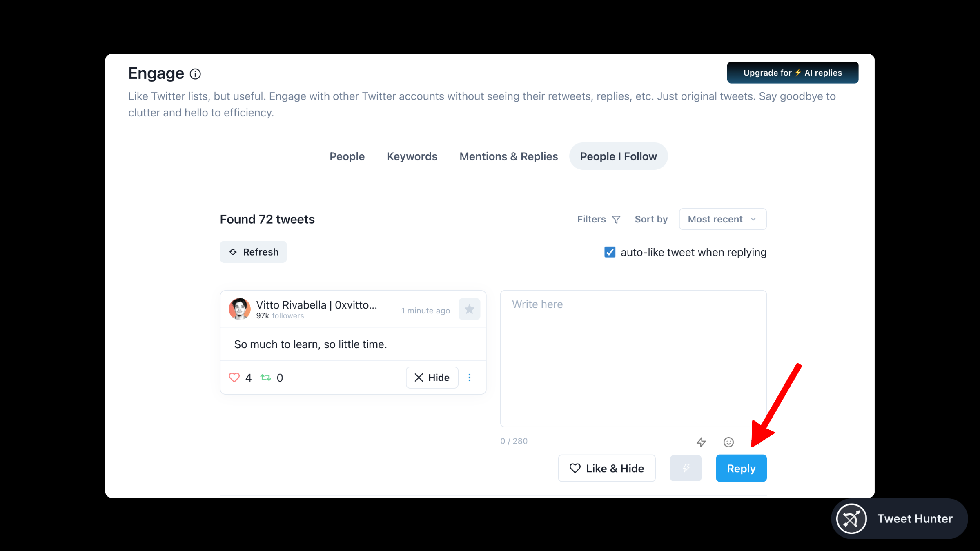
Task: Focus the Write here reply field
Action: [633, 358]
